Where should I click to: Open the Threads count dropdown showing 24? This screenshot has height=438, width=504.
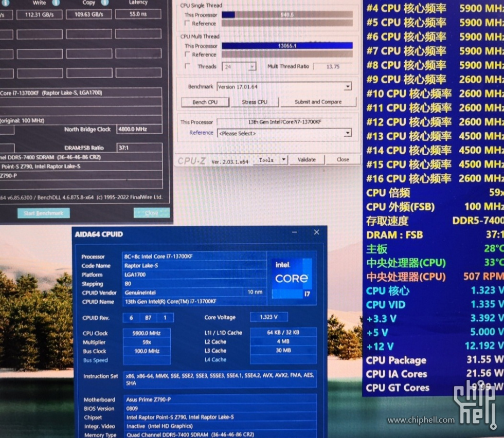click(239, 66)
